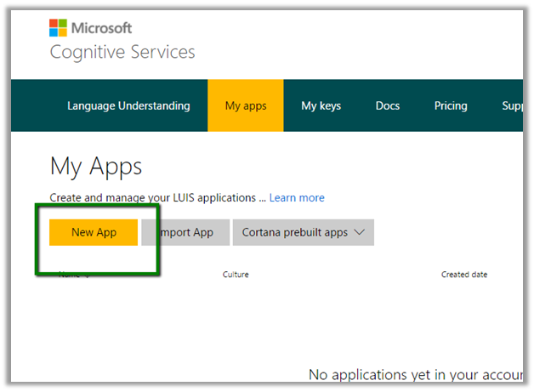
Task: Follow the Learn more link
Action: click(297, 198)
